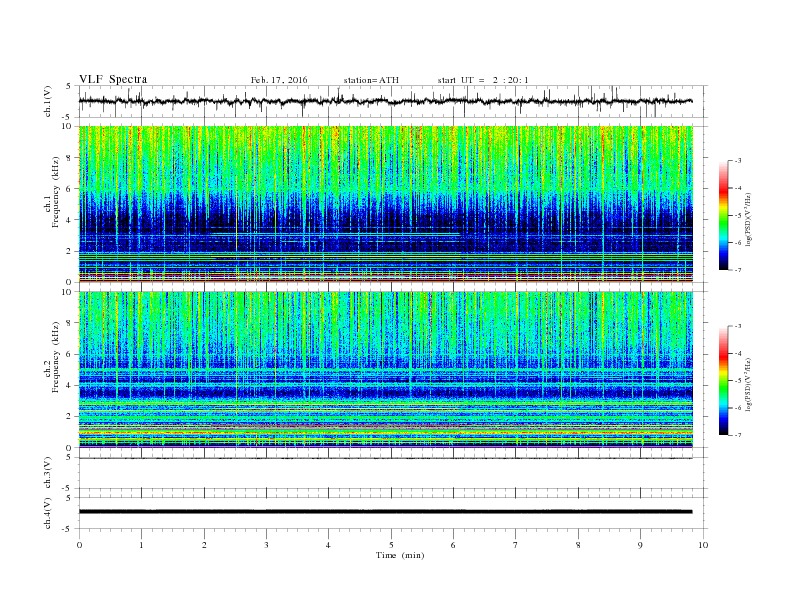Click the VLF Spectra title

(x=113, y=79)
